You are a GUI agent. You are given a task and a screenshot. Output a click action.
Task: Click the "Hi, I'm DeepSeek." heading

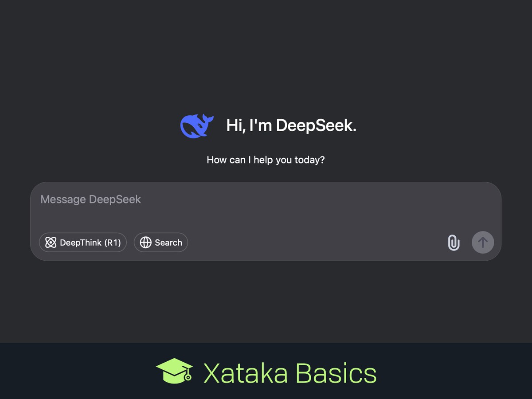(x=291, y=126)
